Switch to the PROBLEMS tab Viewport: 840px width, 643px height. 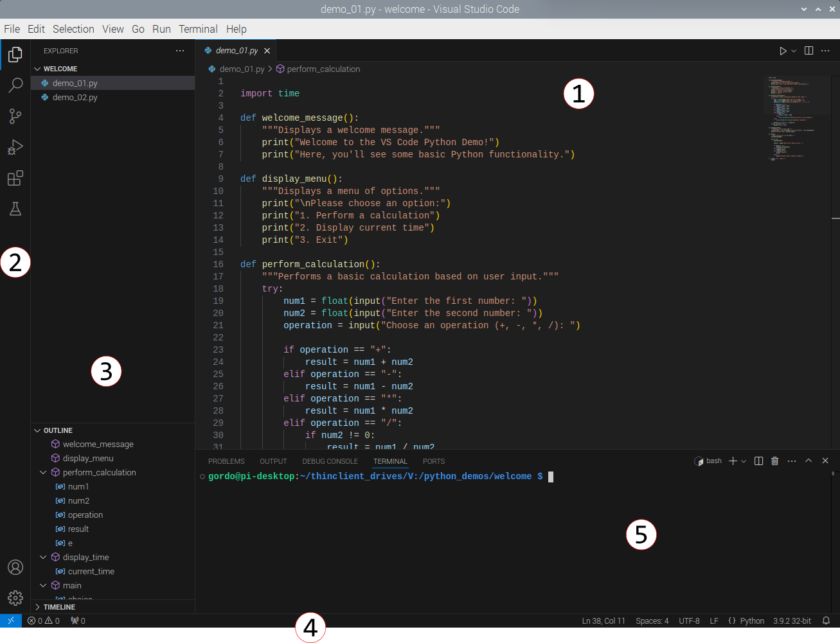[x=226, y=461]
